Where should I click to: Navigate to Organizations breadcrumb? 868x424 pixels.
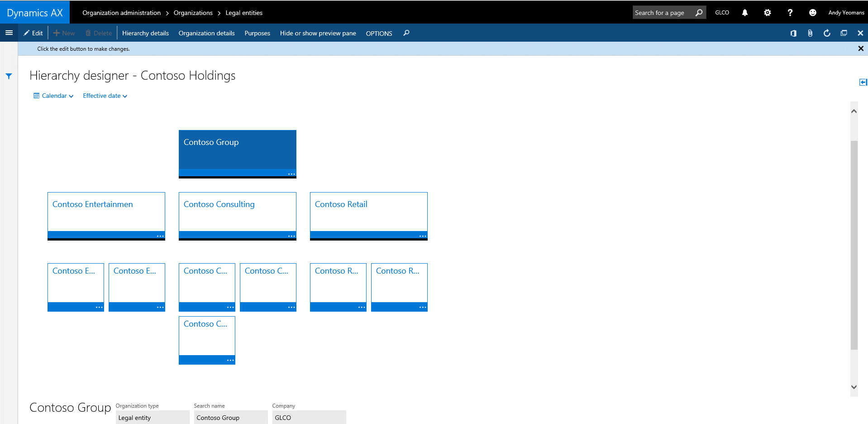[193, 13]
